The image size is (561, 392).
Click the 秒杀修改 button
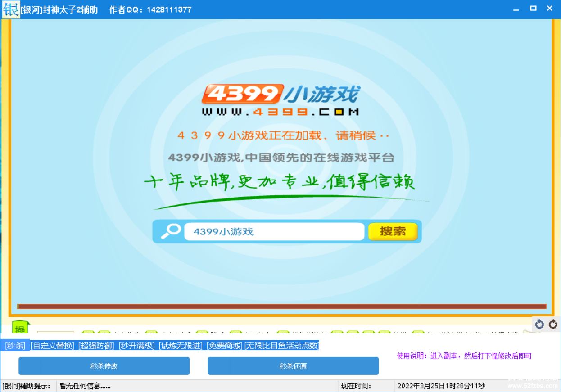(104, 366)
